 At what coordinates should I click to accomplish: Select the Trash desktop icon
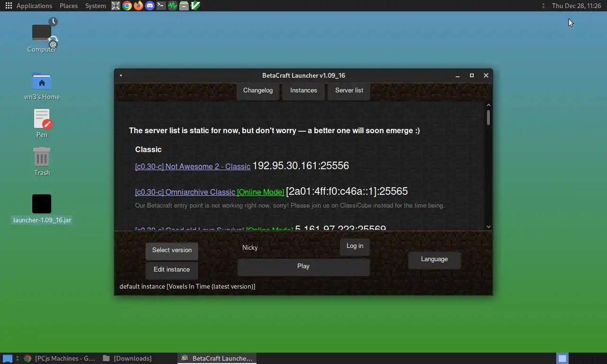tap(42, 161)
